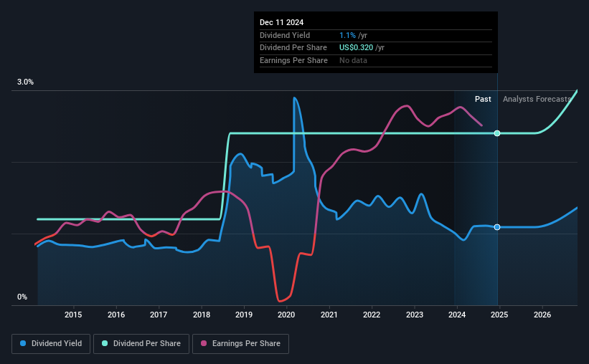Click the 2019 x-axis label
The image size is (589, 364).
(x=244, y=315)
